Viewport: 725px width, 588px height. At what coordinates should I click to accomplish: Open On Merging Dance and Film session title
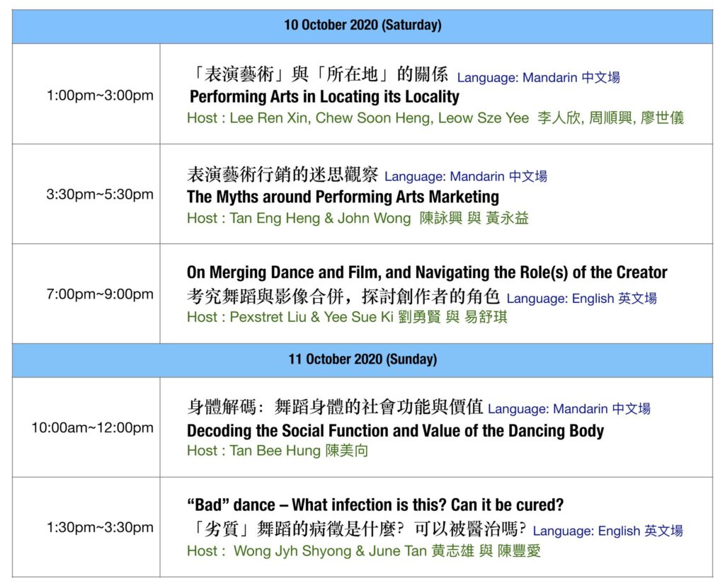click(x=427, y=272)
